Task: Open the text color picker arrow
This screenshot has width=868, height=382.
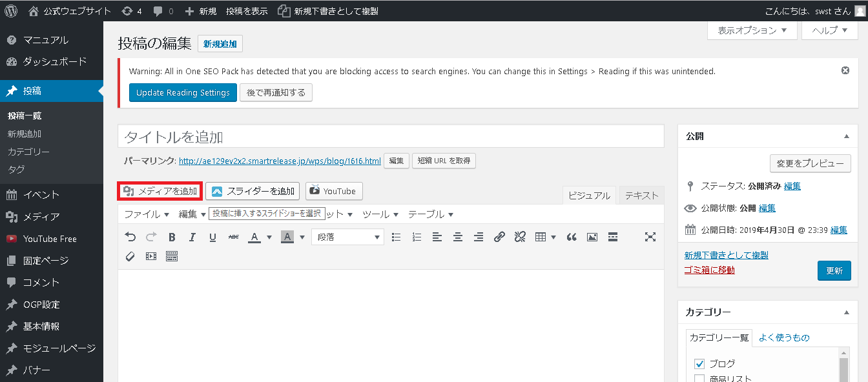Action: tap(268, 237)
